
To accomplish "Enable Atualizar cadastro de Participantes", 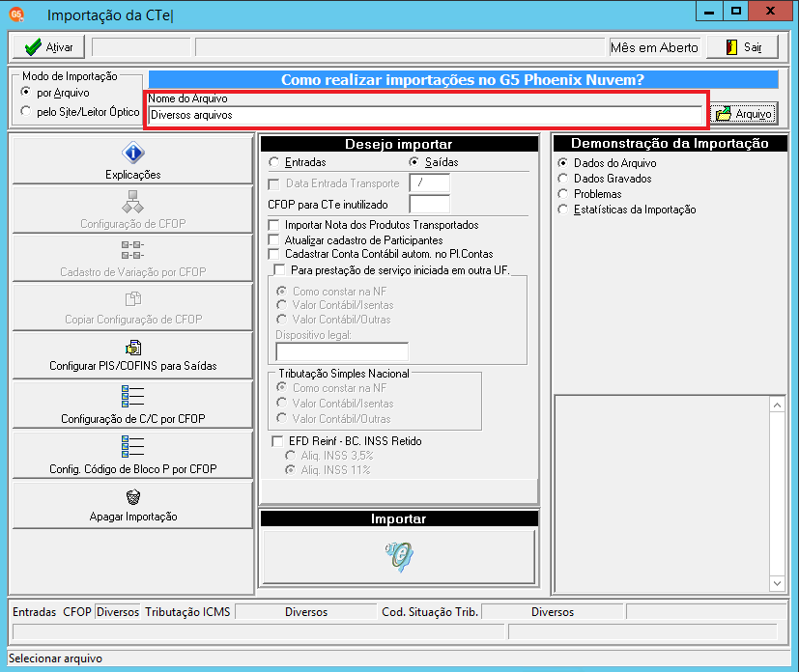I will [x=274, y=239].
